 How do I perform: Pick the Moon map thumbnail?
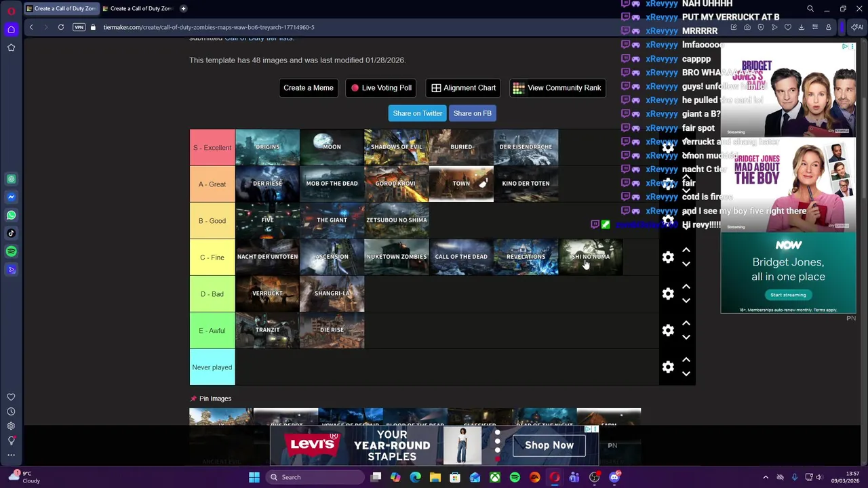click(332, 147)
